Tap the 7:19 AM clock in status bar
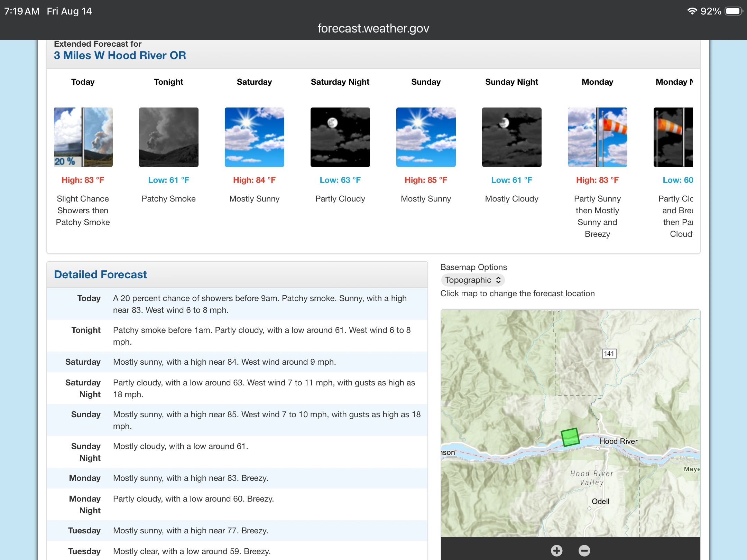Screen dimensions: 747x560 [x=22, y=11]
